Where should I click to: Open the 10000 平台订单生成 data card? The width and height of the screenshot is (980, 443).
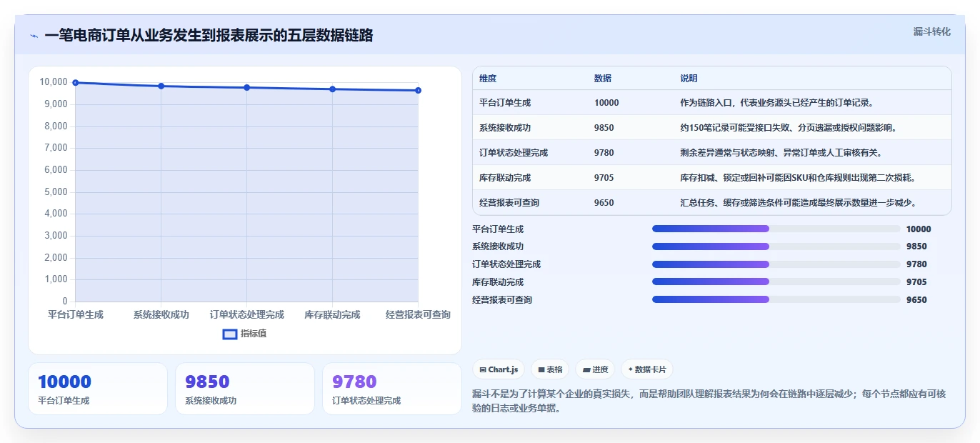(98, 389)
